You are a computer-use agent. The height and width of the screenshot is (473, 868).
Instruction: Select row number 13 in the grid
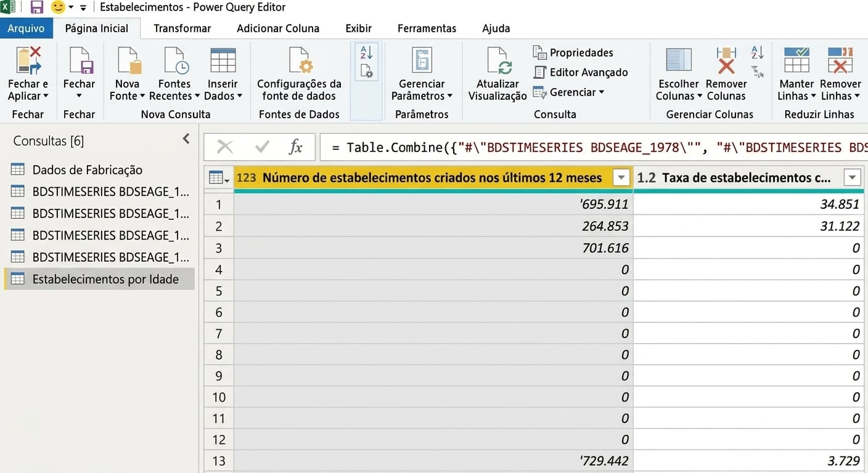coord(219,461)
